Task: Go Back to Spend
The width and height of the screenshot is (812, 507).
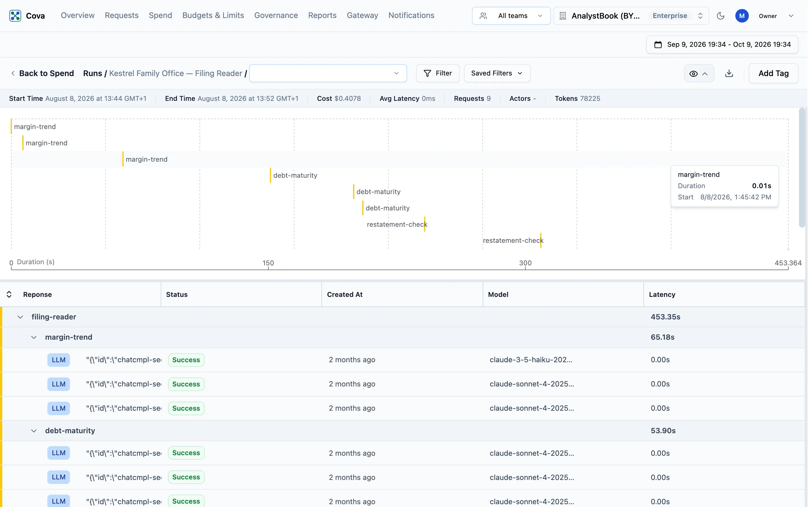Action: (42, 74)
